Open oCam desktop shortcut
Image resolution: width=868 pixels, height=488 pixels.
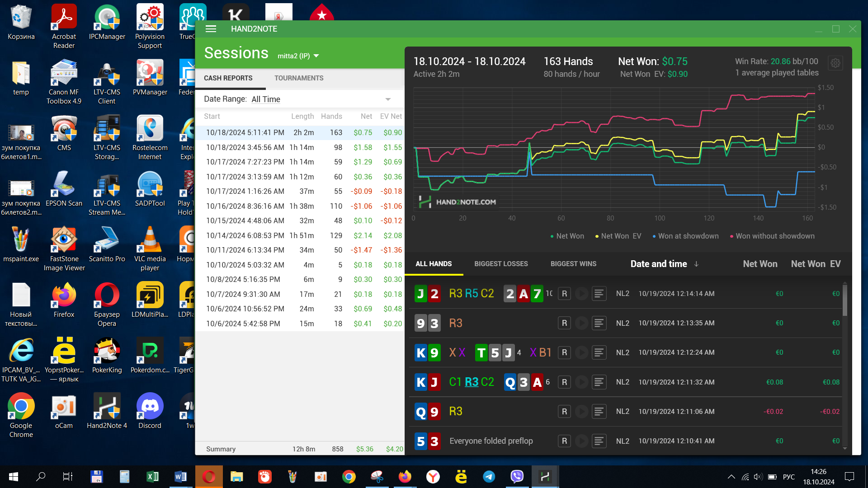click(x=64, y=411)
